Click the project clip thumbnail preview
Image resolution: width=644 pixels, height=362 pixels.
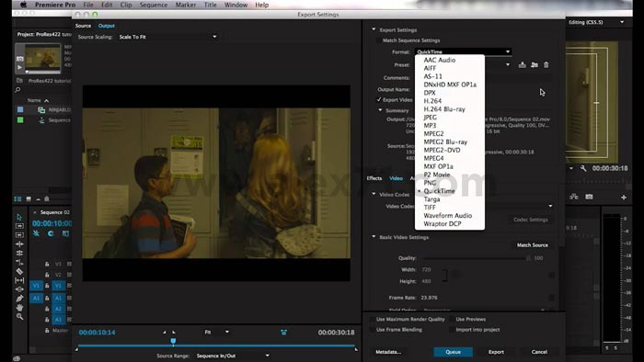tap(42, 57)
